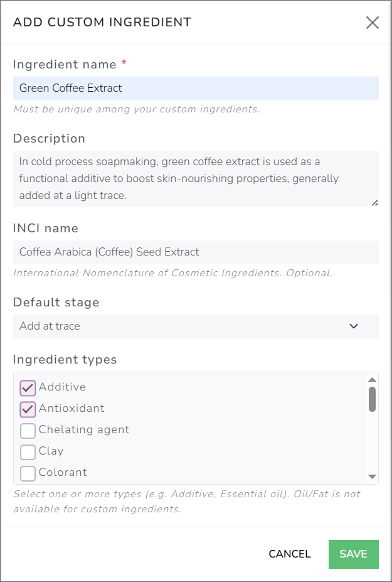392x582 pixels.
Task: Save the custom ingredient
Action: [353, 554]
